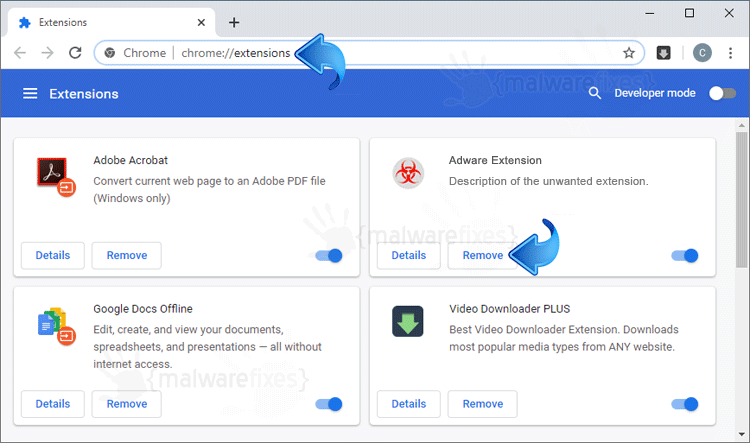This screenshot has height=443, width=750.
Task: Click "Description of the unwanted extension." text
Action: pyautogui.click(x=548, y=181)
